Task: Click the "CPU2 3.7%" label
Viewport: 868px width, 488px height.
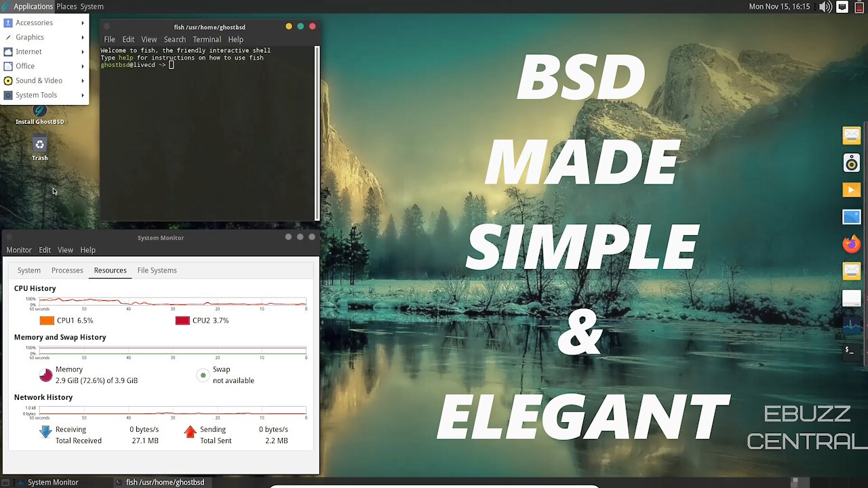Action: click(x=211, y=321)
